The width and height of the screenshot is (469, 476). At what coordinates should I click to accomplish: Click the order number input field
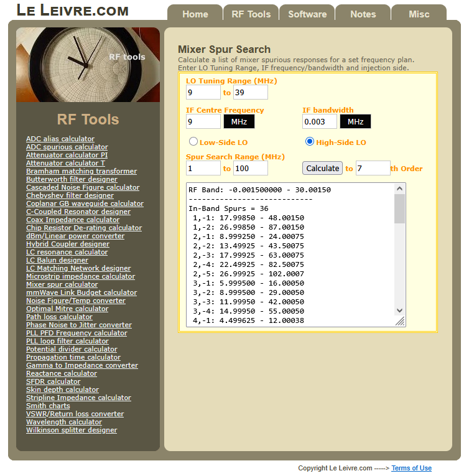coord(372,168)
